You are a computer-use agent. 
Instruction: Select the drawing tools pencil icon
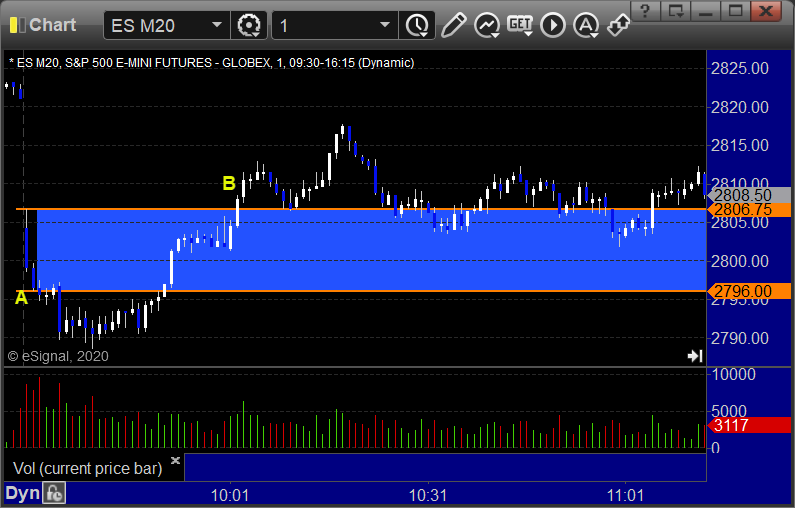453,25
